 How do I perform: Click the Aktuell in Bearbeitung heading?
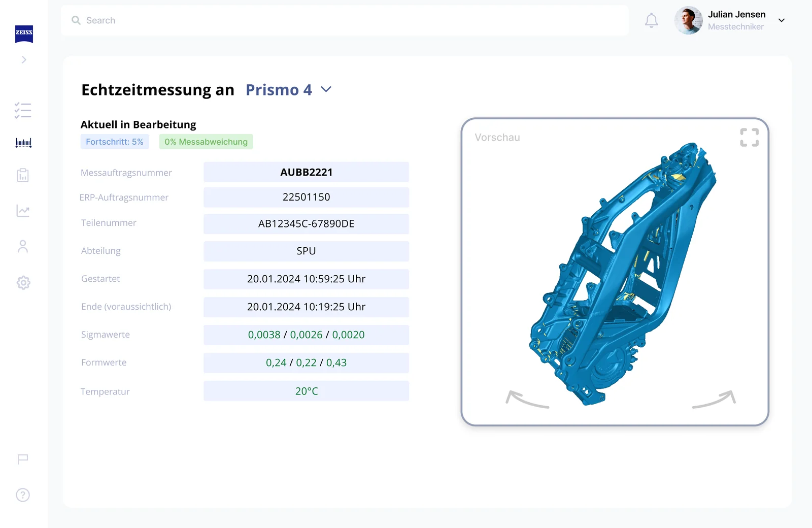(x=138, y=125)
